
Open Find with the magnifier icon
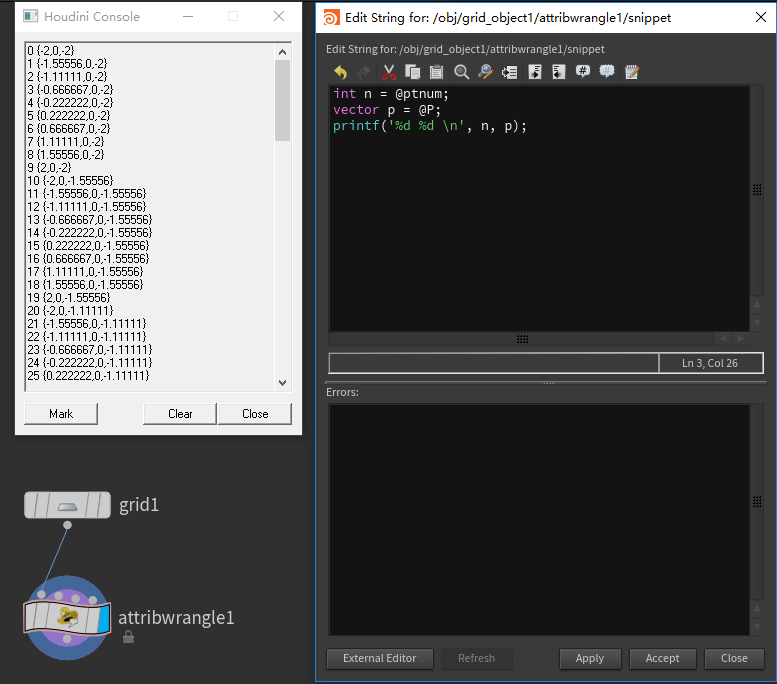(x=461, y=72)
